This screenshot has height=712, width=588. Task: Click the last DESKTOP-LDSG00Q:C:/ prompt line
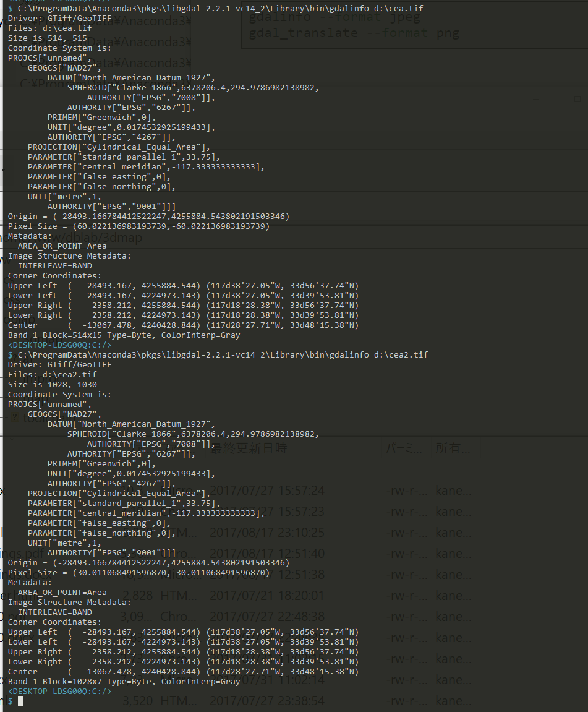pos(59,691)
